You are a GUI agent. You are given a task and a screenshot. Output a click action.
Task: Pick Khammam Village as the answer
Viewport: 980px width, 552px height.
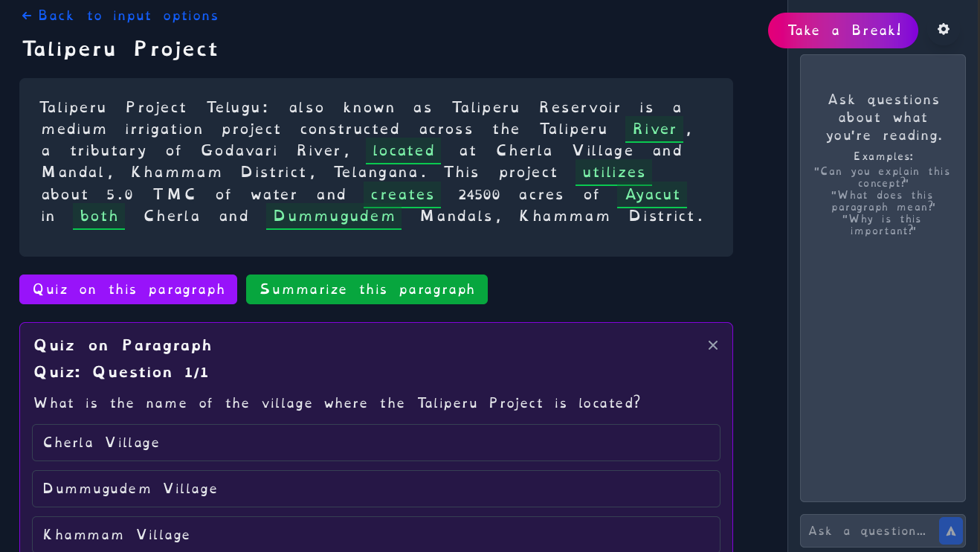(x=375, y=534)
